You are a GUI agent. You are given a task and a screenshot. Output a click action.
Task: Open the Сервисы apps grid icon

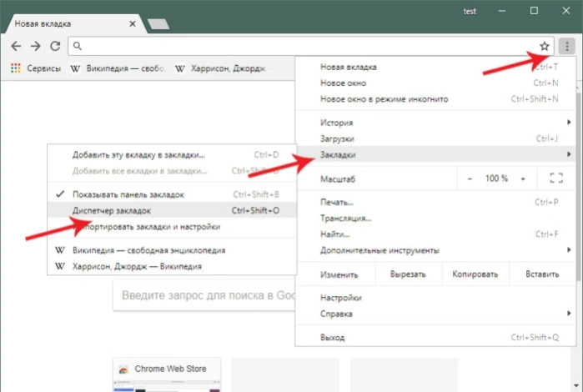tap(16, 68)
